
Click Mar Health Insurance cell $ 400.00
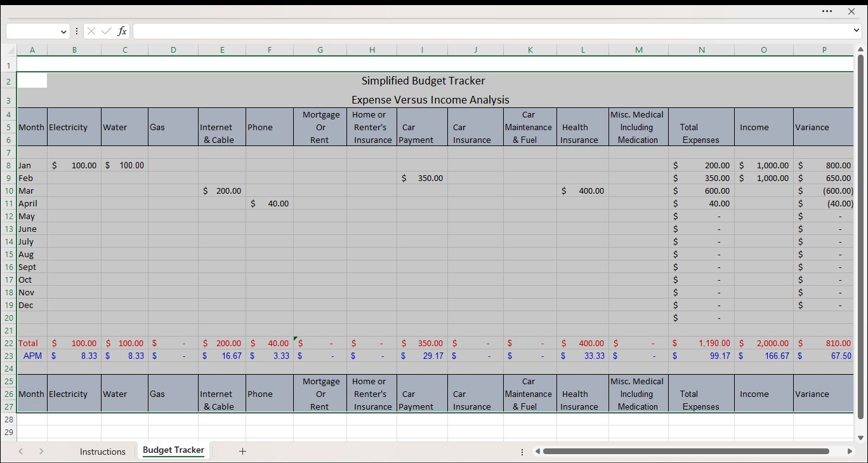(x=583, y=191)
